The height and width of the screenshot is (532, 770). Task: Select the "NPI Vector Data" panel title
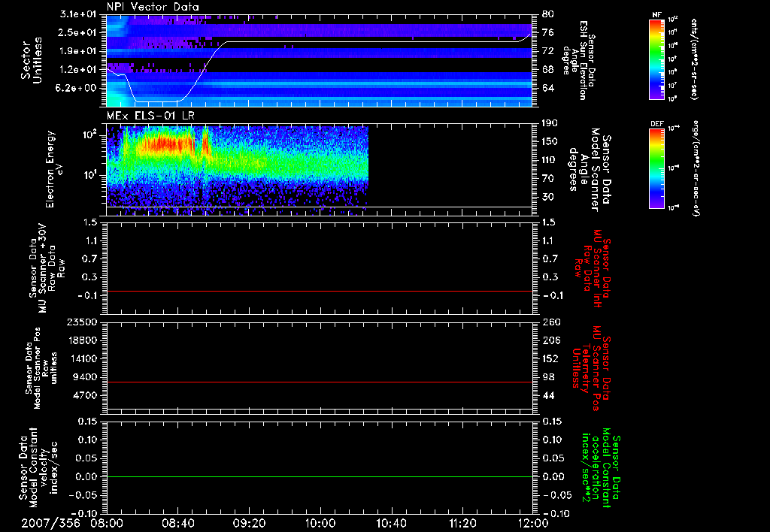153,7
